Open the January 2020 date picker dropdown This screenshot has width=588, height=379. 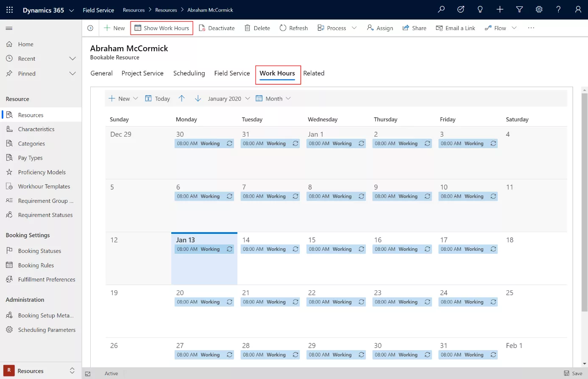(229, 98)
